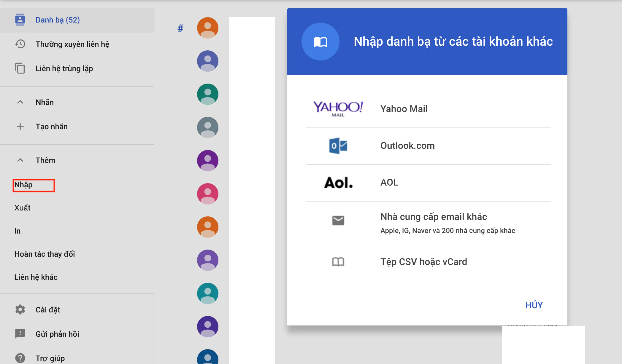Click Tạo nhãn to create a label
This screenshot has height=364, width=622.
pos(52,127)
